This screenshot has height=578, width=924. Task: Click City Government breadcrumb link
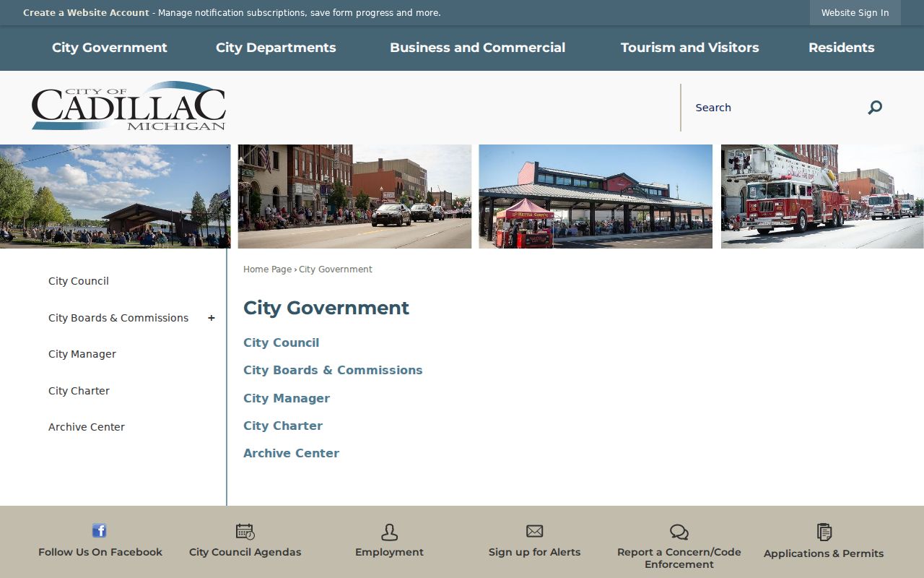click(336, 269)
